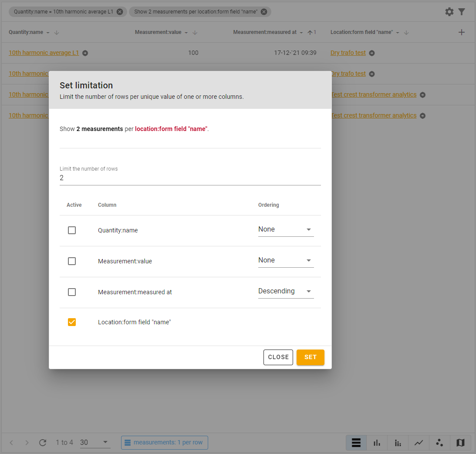Open the map view icon

[x=460, y=443]
